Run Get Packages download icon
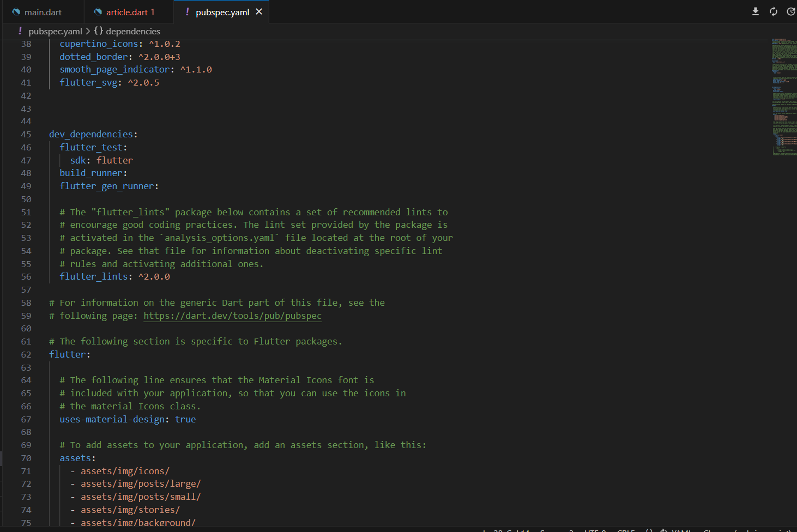Screen dimensions: 797x532 click(756, 11)
